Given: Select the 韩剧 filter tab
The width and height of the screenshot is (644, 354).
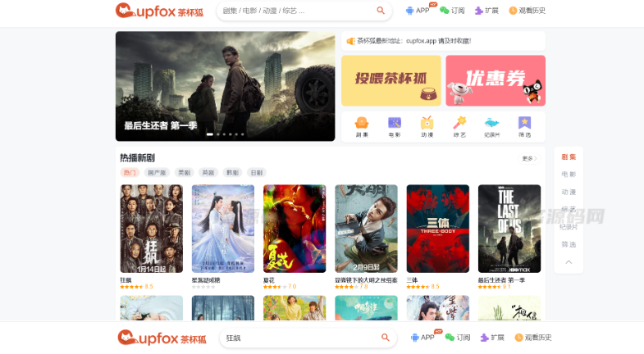Looking at the screenshot, I should (x=232, y=173).
